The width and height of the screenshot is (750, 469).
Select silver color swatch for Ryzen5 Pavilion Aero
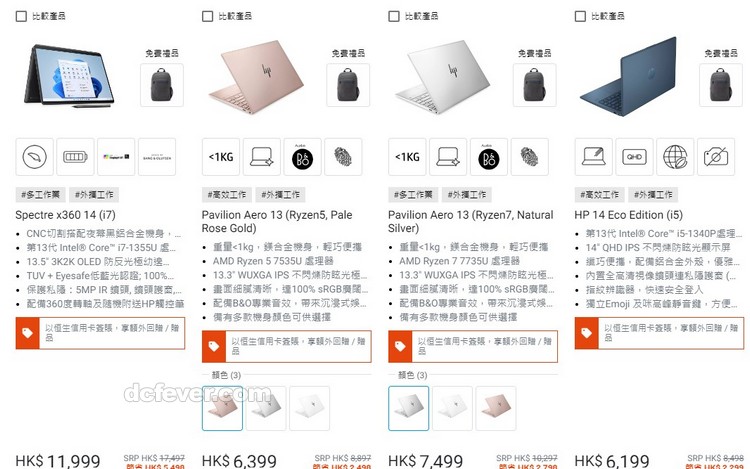pyautogui.click(x=266, y=408)
